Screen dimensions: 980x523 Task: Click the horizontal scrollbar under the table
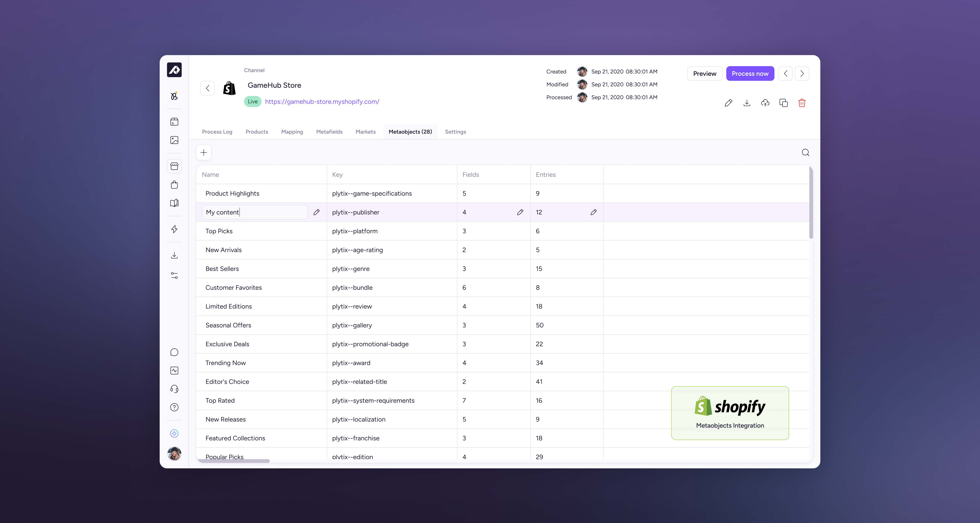pos(233,461)
